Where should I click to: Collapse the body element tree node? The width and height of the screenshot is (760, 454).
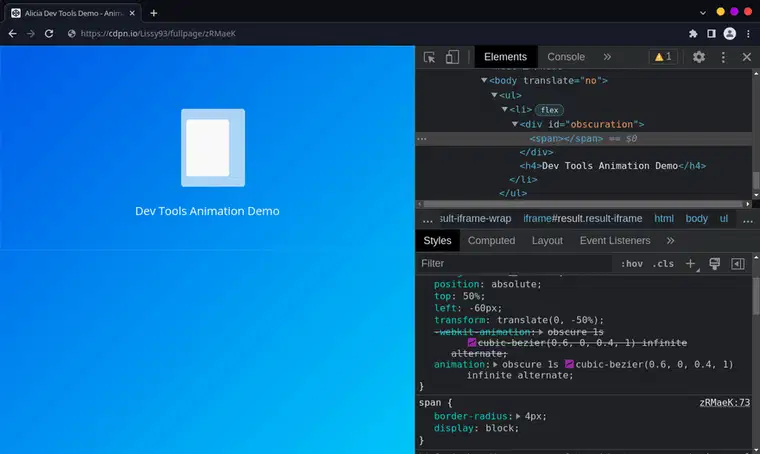pos(484,80)
